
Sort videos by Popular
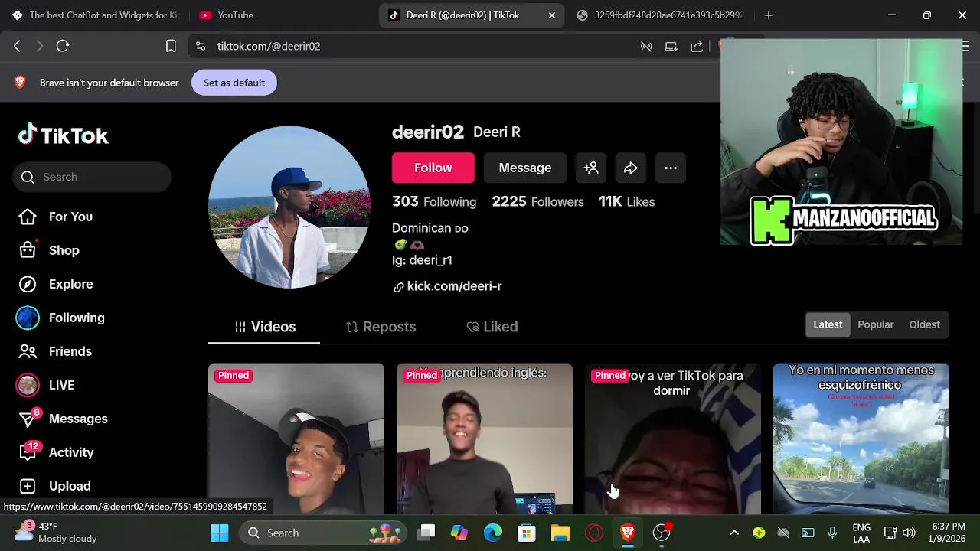[876, 324]
